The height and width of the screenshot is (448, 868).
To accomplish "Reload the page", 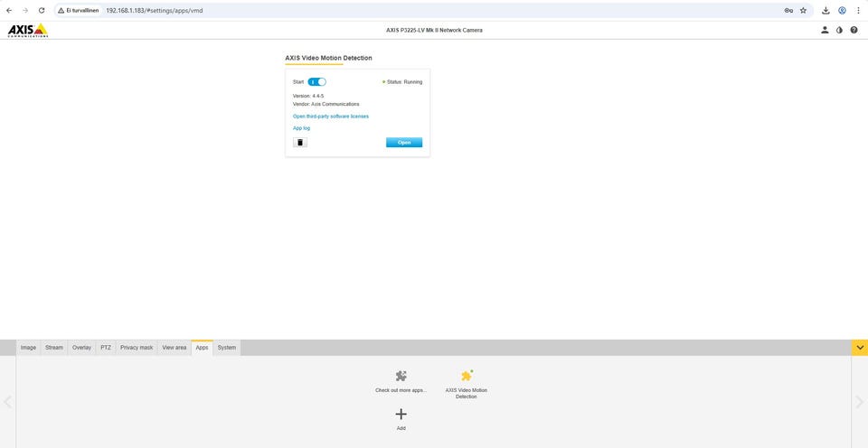I will click(42, 11).
